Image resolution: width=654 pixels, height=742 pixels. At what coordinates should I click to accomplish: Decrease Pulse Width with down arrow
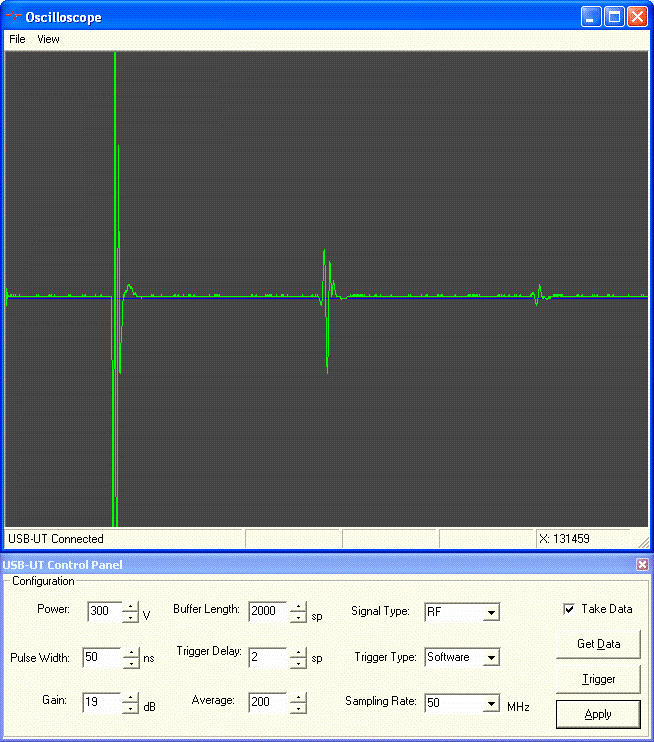(x=130, y=663)
